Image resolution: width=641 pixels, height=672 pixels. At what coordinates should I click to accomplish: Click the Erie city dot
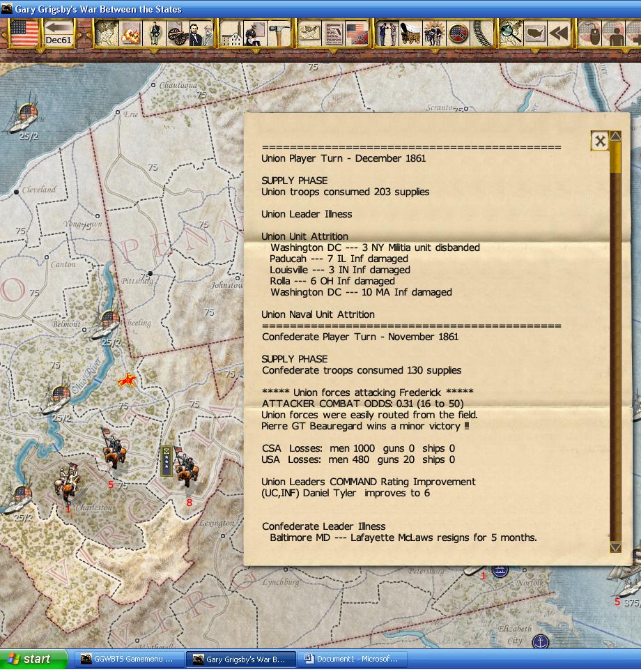point(118,112)
